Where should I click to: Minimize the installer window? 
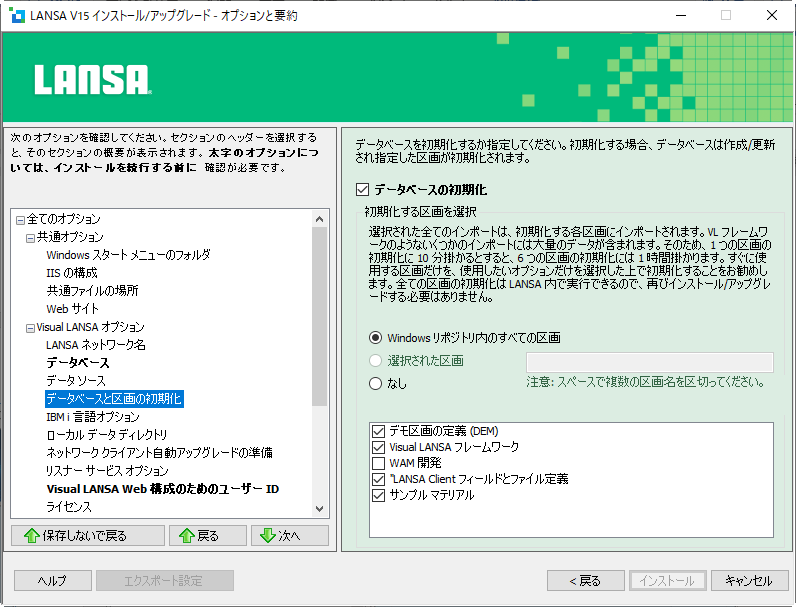pyautogui.click(x=681, y=15)
